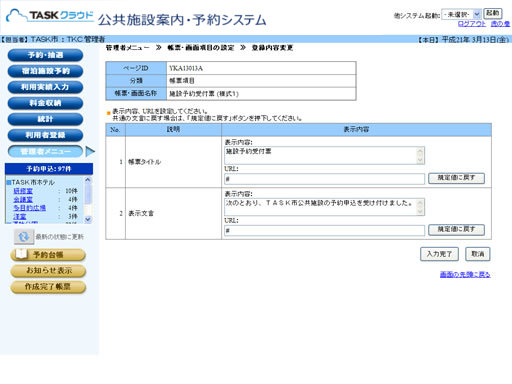The height and width of the screenshot is (384, 512).
Task: Open the 料金収納 menu
Action: tap(45, 103)
